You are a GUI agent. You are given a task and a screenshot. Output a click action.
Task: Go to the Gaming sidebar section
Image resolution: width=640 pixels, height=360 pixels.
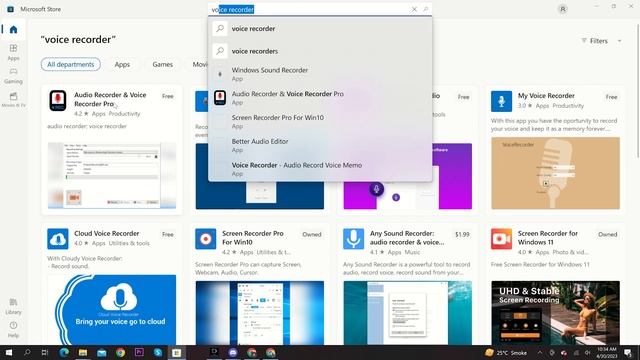13,76
